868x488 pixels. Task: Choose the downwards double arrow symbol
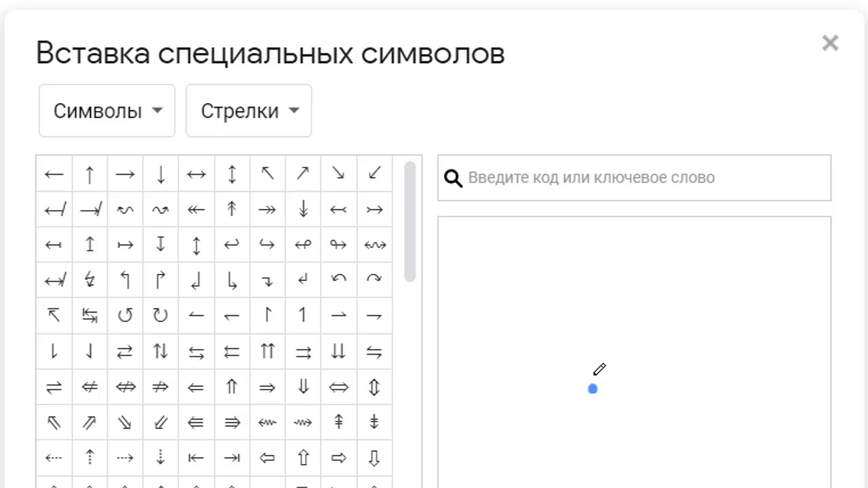point(303,386)
